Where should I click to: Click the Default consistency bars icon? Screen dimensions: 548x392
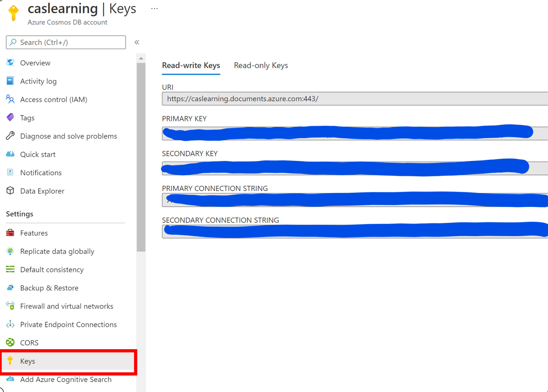pos(10,269)
